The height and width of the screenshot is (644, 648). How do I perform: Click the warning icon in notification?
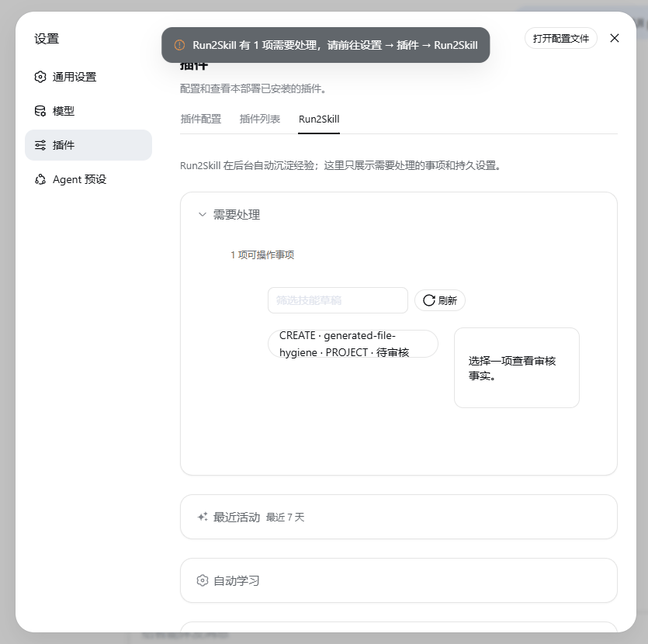179,45
